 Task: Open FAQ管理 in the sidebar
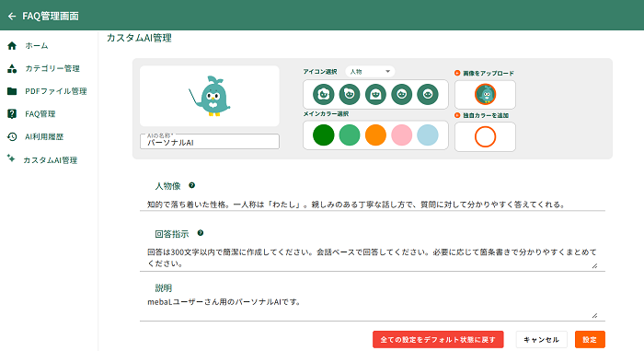[x=40, y=114]
